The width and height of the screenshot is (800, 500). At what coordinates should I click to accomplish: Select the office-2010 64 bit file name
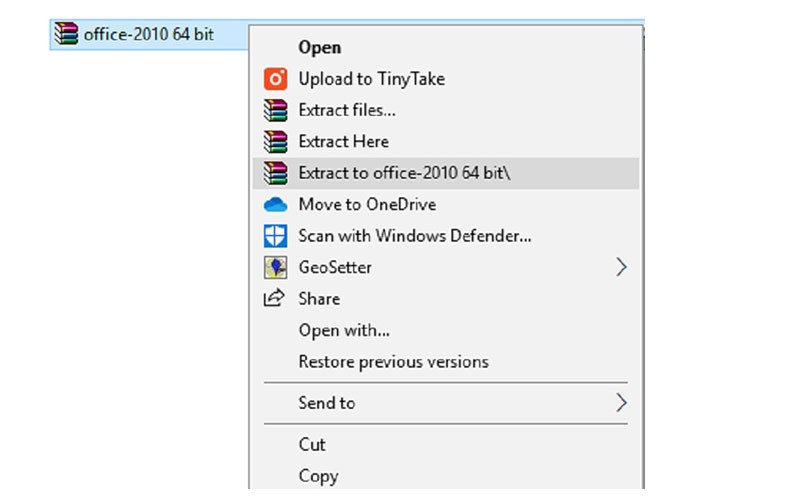point(148,35)
